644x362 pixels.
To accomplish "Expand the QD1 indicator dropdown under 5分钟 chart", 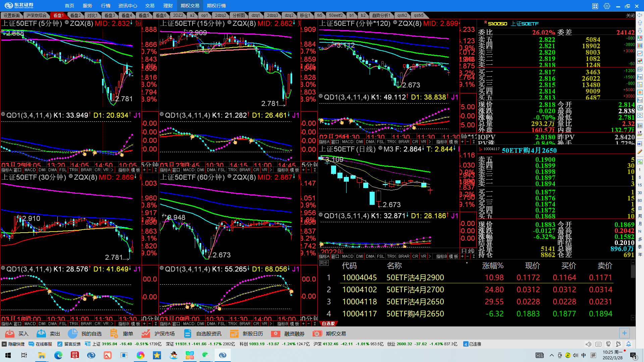I will pos(3,115).
